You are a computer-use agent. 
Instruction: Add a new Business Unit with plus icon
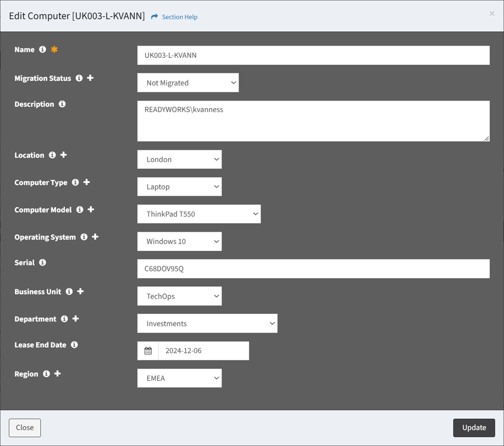tap(80, 292)
